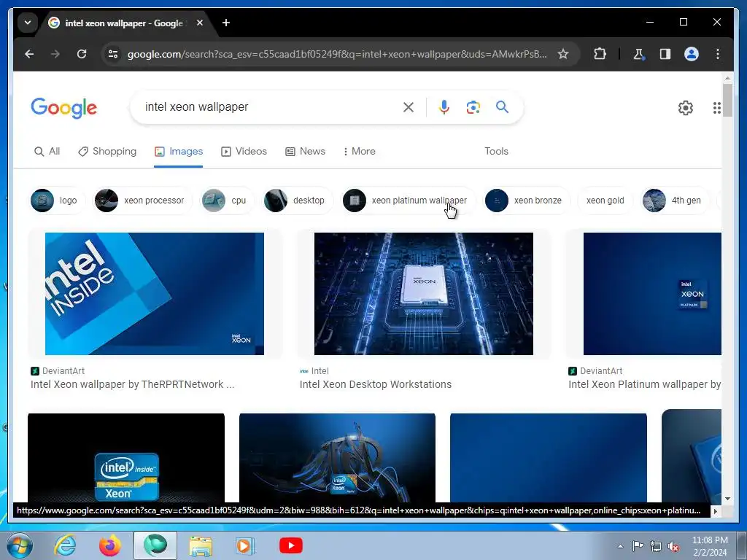Reload the current page

click(82, 54)
